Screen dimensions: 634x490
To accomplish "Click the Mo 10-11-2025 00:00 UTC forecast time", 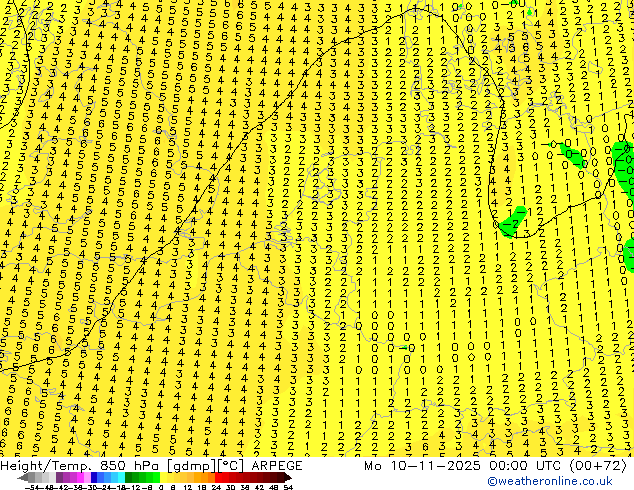I will tap(495, 466).
